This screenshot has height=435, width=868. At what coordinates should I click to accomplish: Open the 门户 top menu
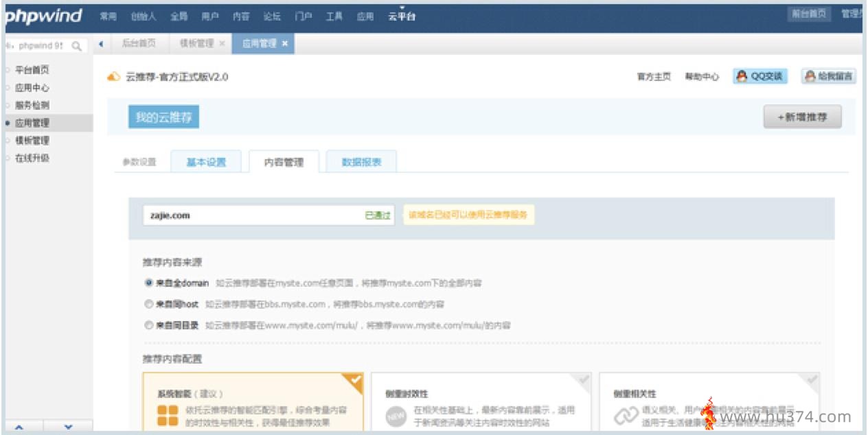pyautogui.click(x=304, y=16)
